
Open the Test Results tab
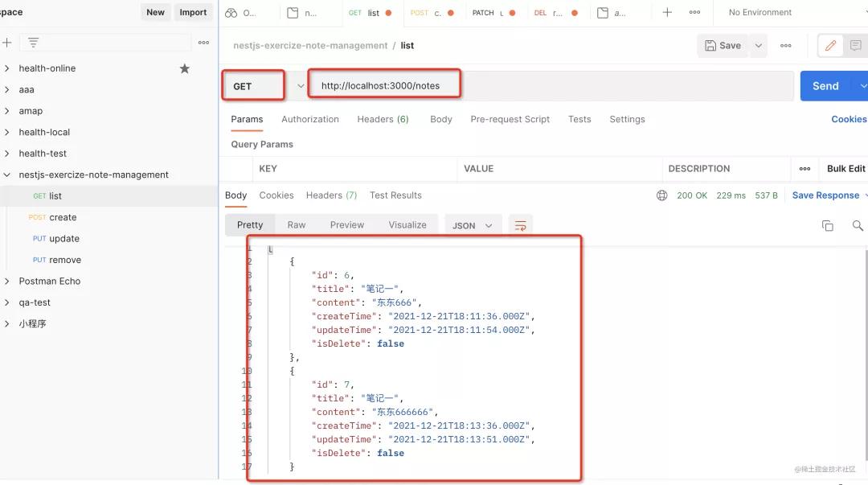coord(395,195)
